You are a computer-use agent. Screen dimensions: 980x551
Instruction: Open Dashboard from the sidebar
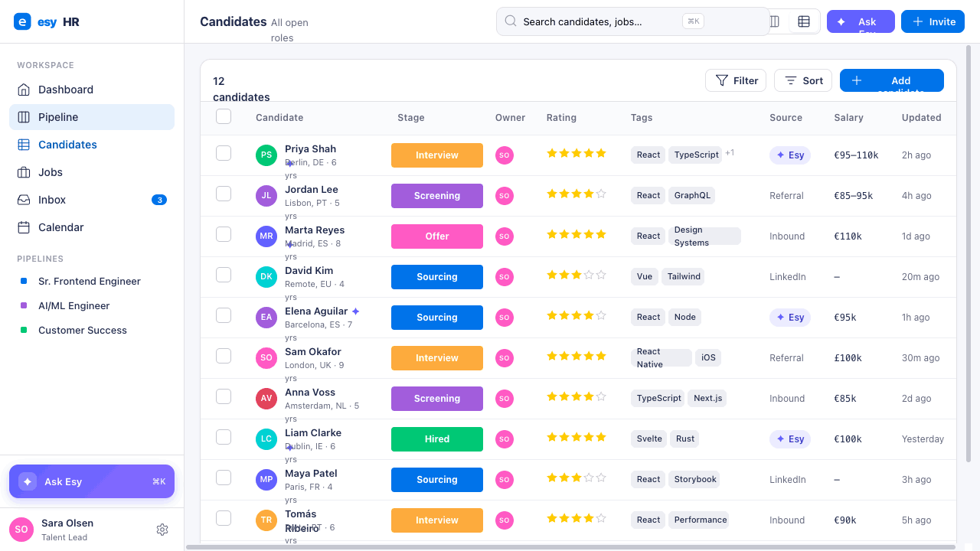point(92,90)
